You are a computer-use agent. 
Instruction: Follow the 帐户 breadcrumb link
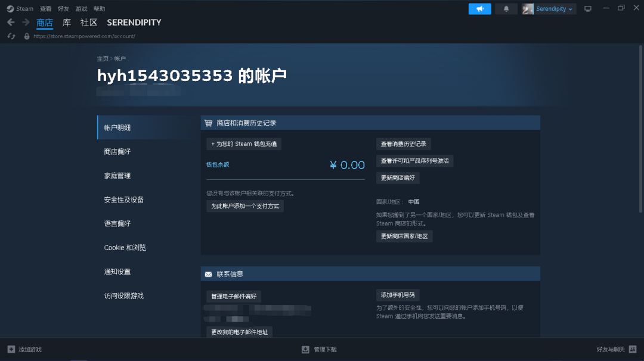coord(120,58)
